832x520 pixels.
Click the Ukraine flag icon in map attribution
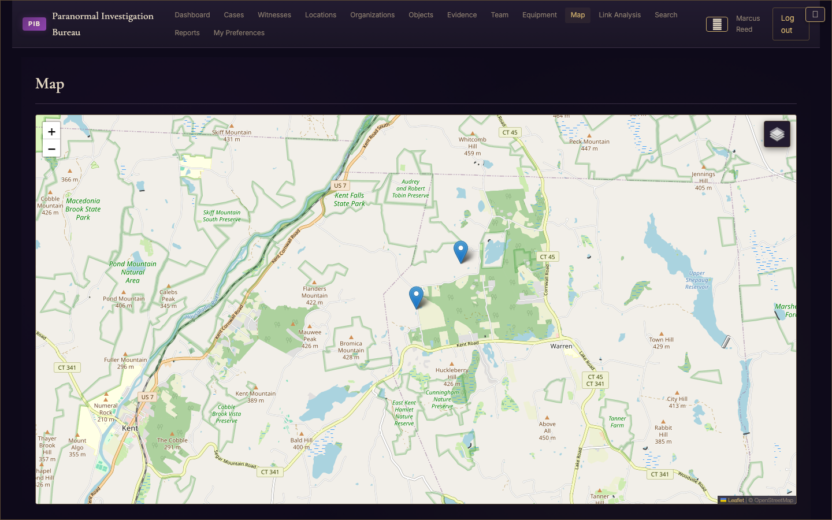click(723, 500)
